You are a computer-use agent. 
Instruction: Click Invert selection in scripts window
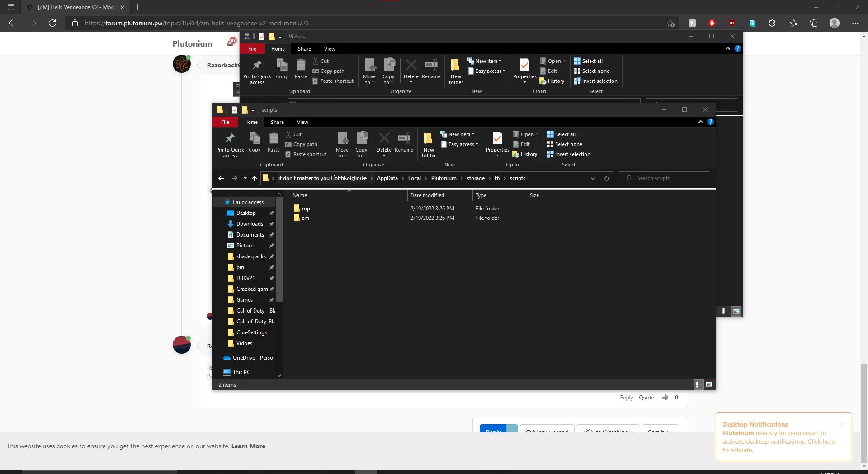click(568, 154)
